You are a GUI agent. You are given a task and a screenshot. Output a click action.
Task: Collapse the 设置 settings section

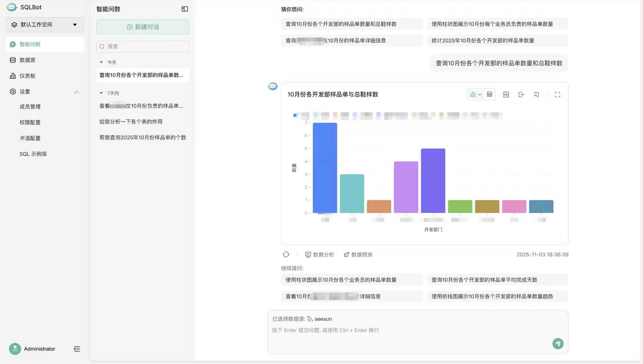76,92
